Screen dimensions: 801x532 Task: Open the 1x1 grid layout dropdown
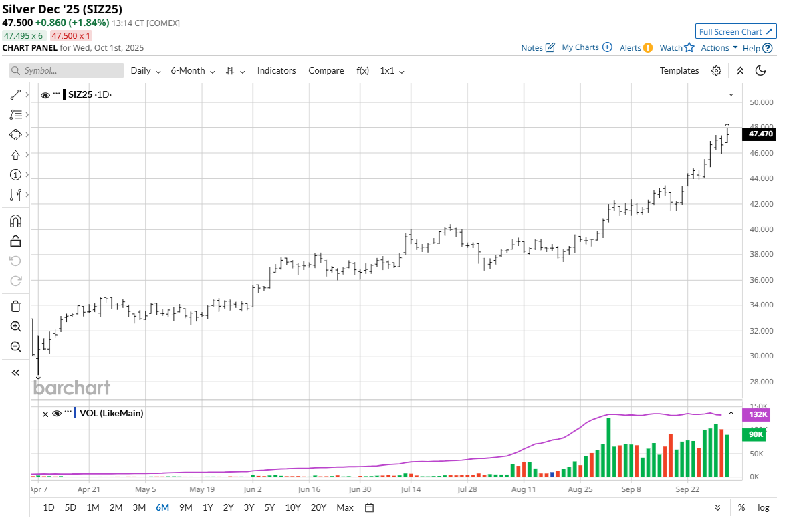pyautogui.click(x=392, y=70)
